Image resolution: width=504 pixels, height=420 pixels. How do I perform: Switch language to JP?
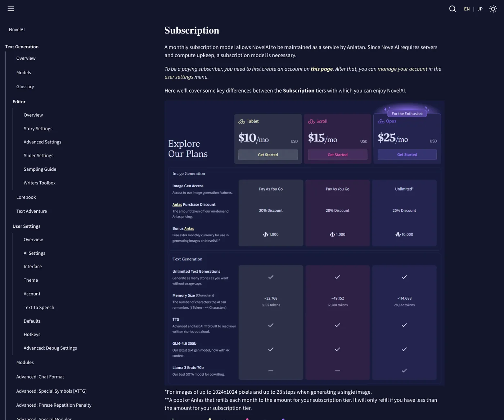point(480,9)
